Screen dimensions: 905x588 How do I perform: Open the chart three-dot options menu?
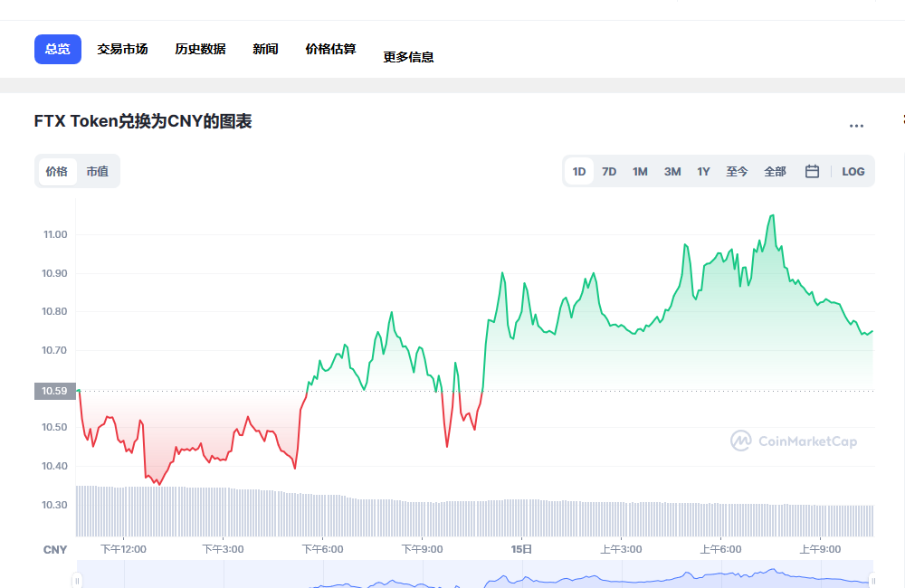point(856,126)
